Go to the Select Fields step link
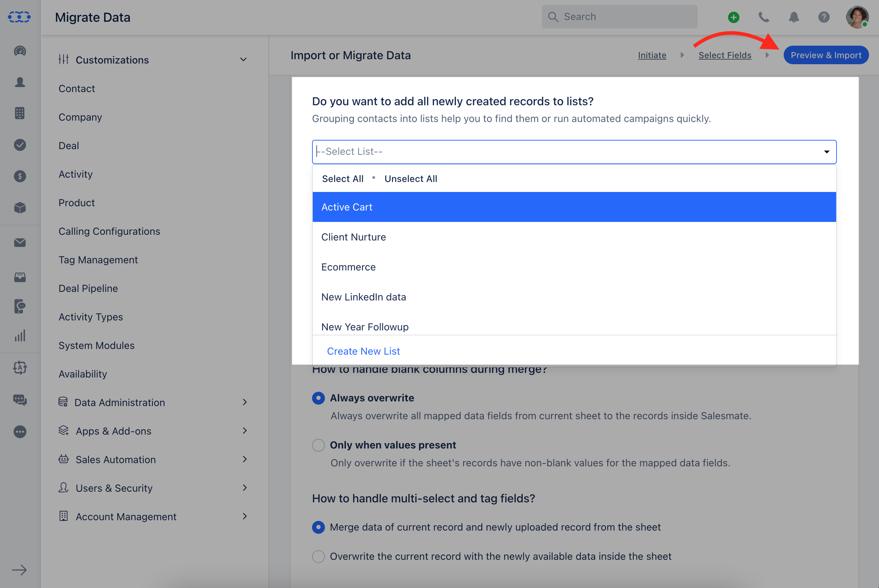This screenshot has height=588, width=879. coord(725,55)
